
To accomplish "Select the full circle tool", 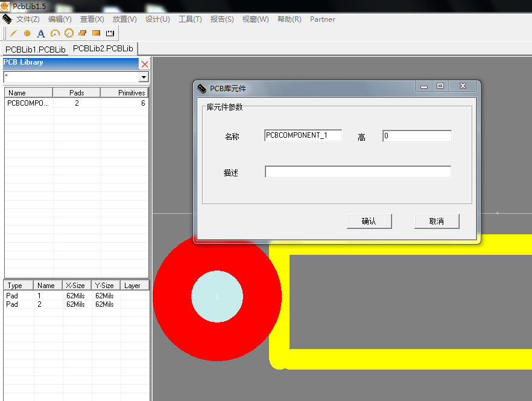I will (x=69, y=33).
